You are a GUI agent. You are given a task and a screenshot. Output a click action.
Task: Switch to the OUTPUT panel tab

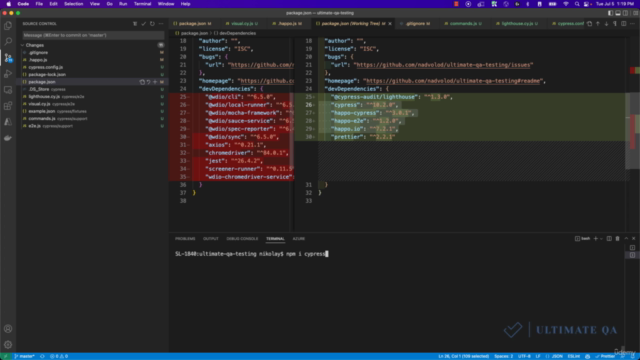pyautogui.click(x=211, y=239)
